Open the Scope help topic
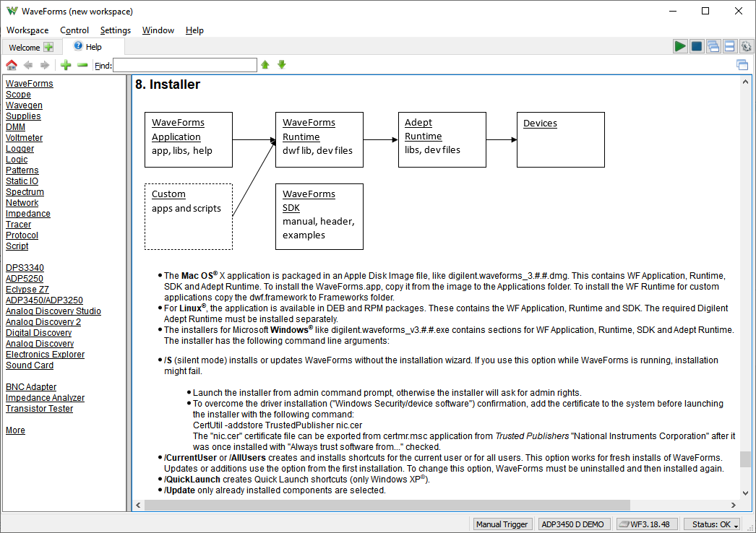 (18, 95)
